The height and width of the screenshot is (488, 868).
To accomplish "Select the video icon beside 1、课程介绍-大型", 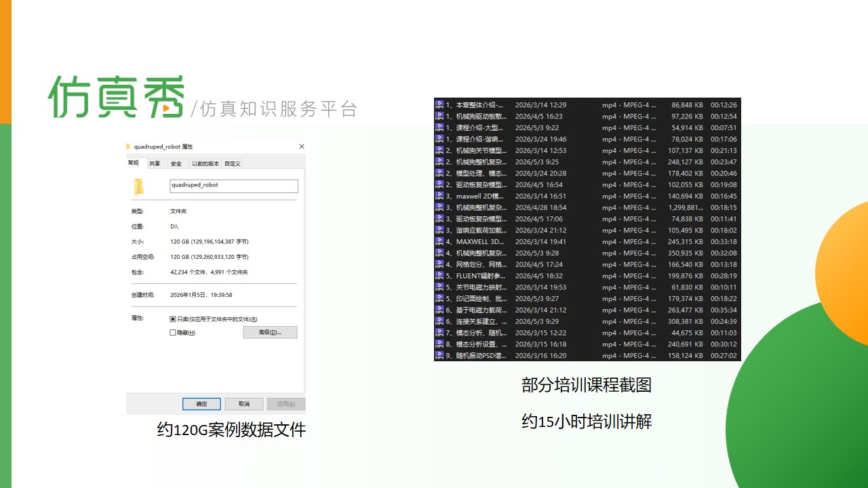I will click(439, 127).
